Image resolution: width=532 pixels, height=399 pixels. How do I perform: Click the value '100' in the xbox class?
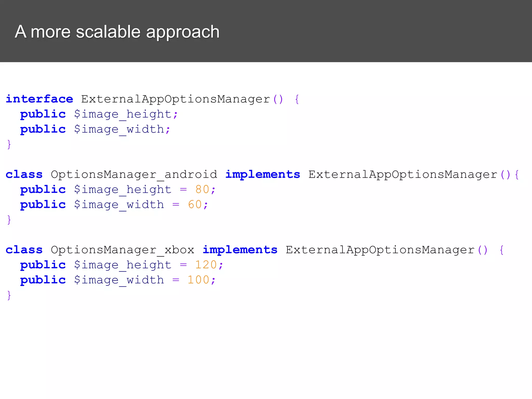198,280
